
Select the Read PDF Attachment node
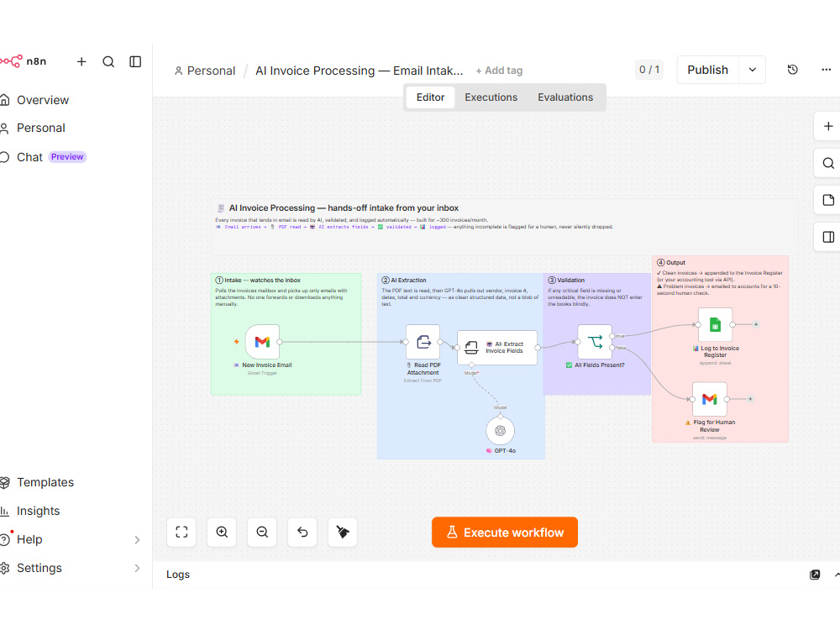423,342
